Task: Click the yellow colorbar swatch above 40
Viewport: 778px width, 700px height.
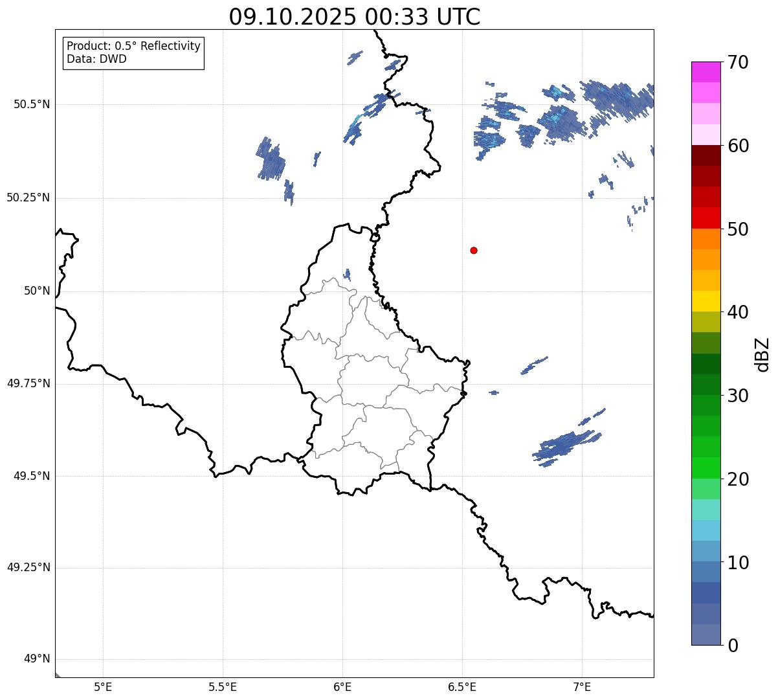Action: (x=706, y=301)
